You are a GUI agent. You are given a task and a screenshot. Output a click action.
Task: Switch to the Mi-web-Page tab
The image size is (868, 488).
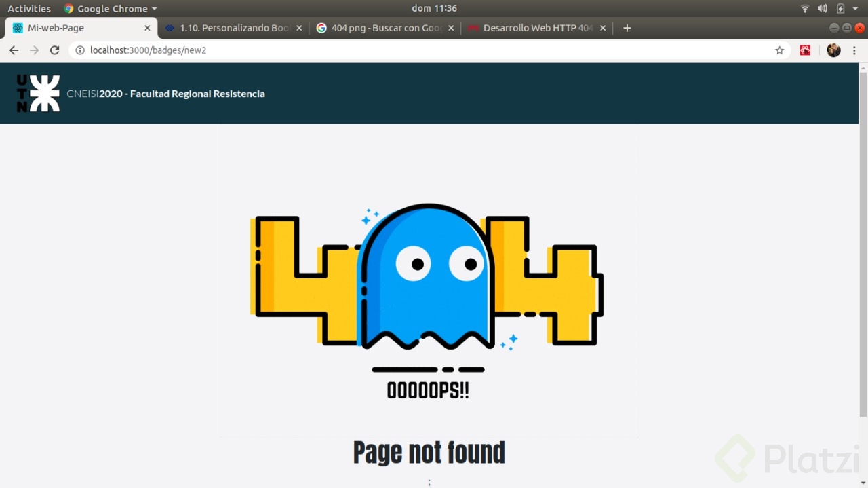pyautogui.click(x=81, y=28)
